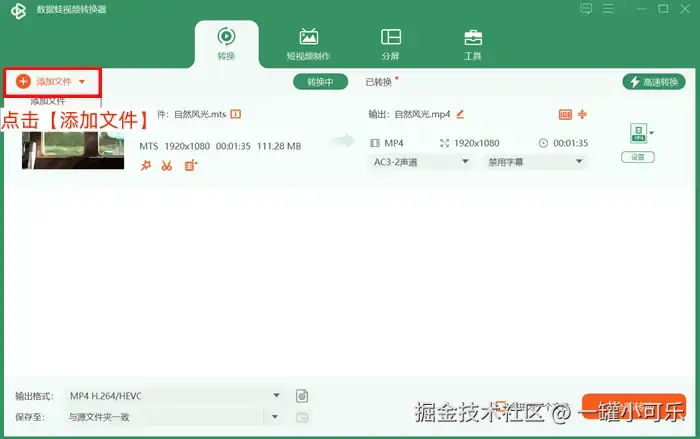Image resolution: width=700 pixels, height=439 pixels.
Task: Enable high-speed conversion (高速转换)
Action: [654, 82]
